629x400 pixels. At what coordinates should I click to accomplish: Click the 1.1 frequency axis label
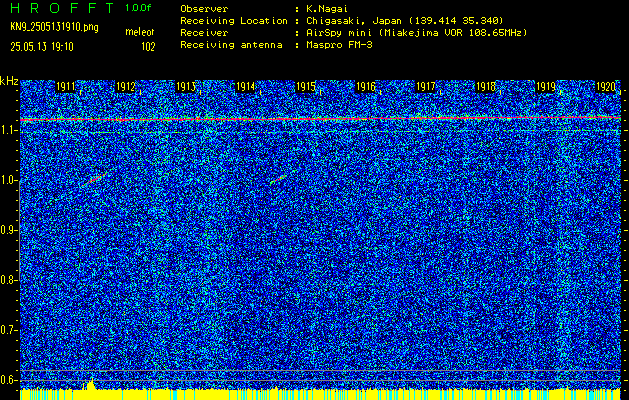pos(8,130)
